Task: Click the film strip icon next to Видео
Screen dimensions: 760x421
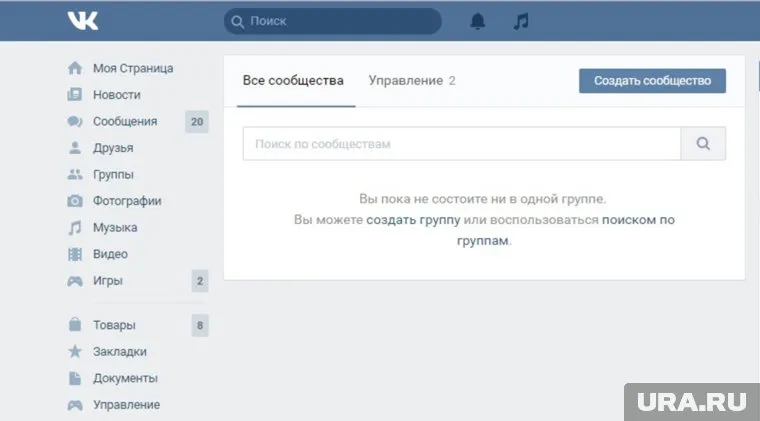Action: [75, 254]
